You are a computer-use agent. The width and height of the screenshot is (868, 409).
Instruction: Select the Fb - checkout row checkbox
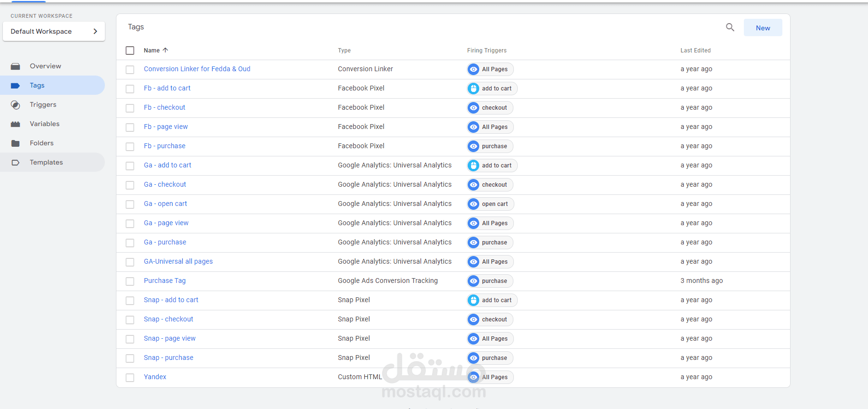click(x=130, y=108)
